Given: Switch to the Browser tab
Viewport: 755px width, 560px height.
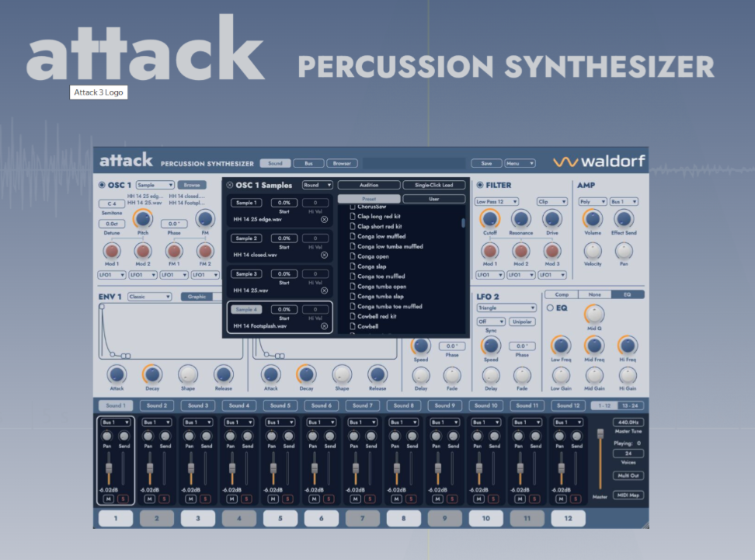Looking at the screenshot, I should coord(342,163).
